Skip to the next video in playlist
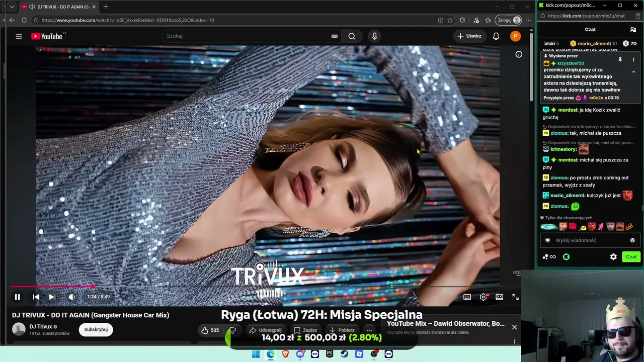Viewport: 644px width, 362px height. pos(52,297)
